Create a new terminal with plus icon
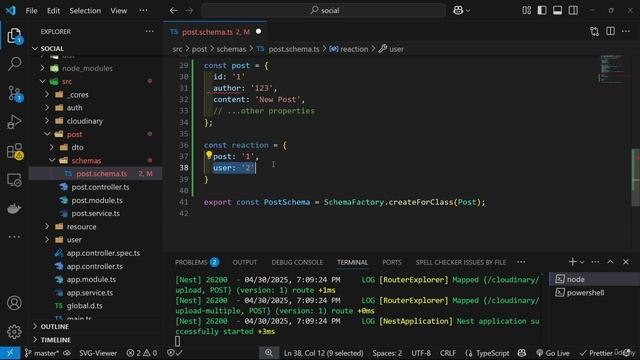The image size is (640, 360). tap(573, 262)
